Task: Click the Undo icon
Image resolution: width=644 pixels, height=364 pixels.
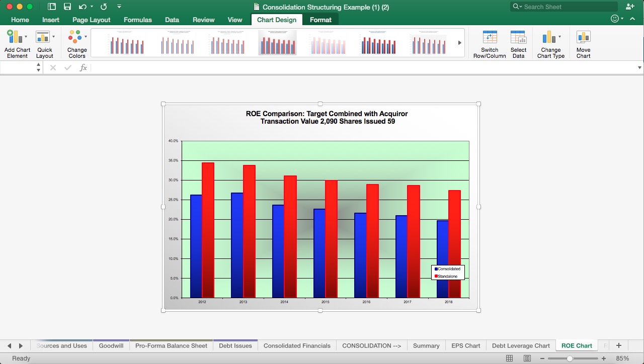Action: (x=81, y=7)
